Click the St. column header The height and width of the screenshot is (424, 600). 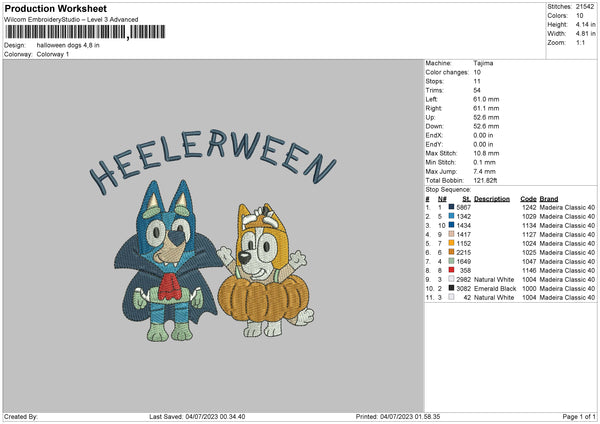pyautogui.click(x=466, y=199)
